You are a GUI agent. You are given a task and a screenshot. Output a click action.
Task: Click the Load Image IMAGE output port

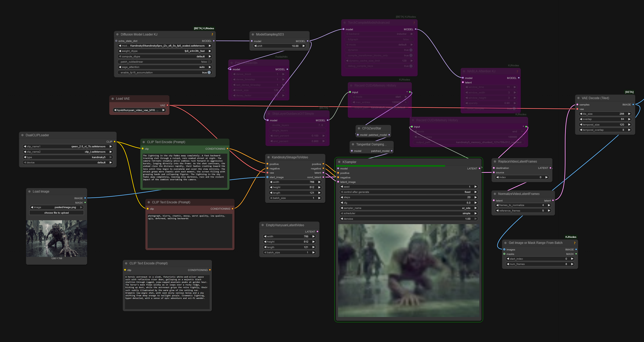click(85, 198)
